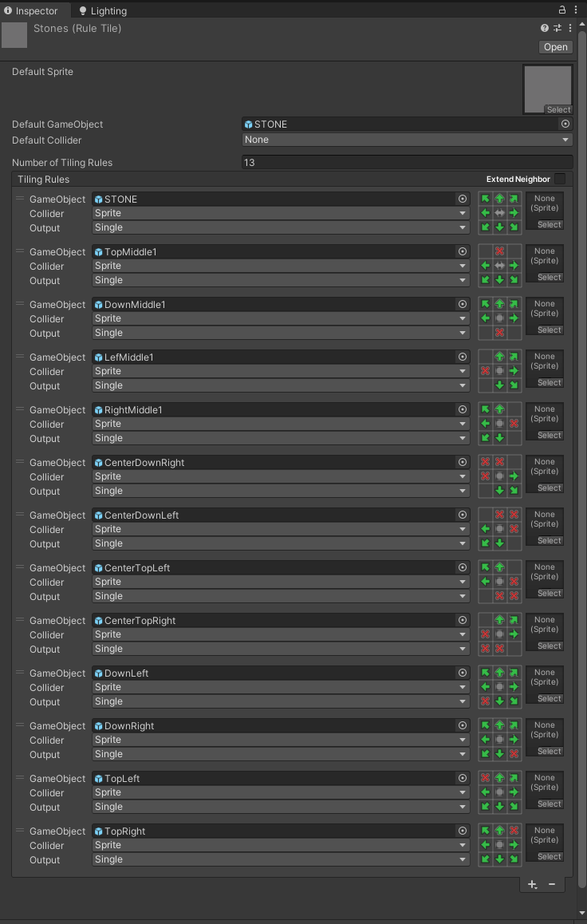
Task: Open object picker for the DownMiddle1 rule
Action: (x=463, y=304)
